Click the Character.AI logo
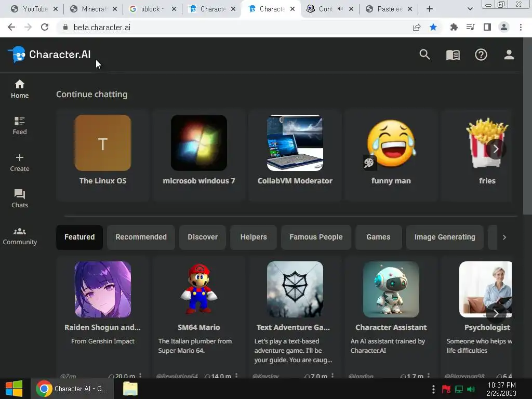 tap(49, 55)
